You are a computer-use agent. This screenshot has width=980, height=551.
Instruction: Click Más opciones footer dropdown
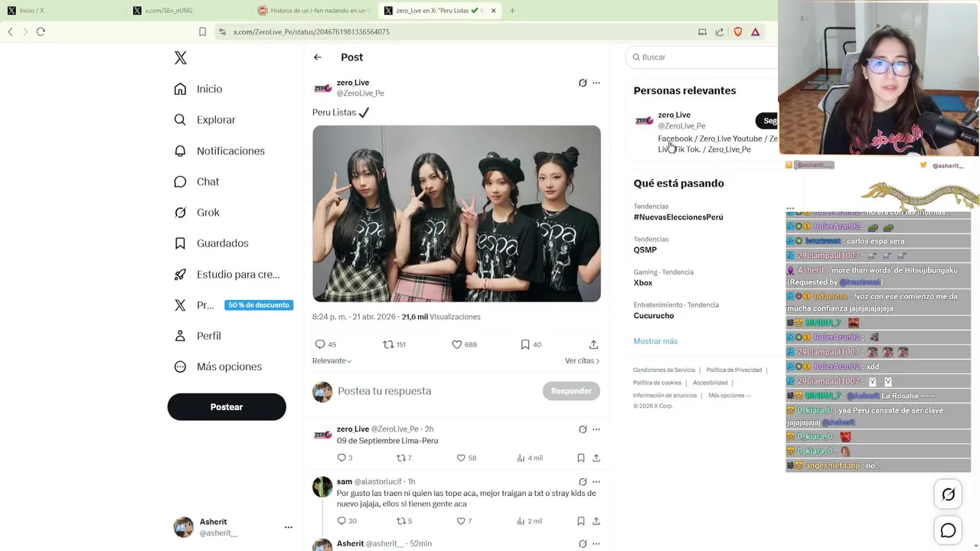(x=730, y=396)
